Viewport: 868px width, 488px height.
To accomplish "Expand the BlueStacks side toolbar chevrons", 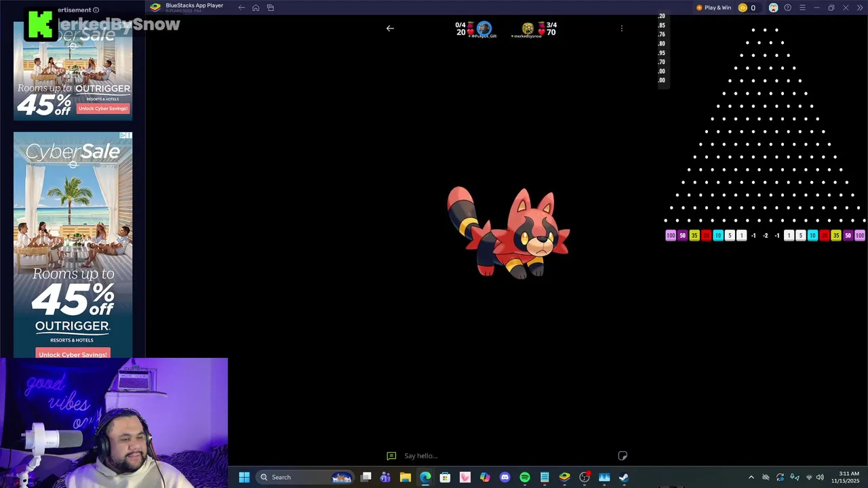I will tap(859, 7).
